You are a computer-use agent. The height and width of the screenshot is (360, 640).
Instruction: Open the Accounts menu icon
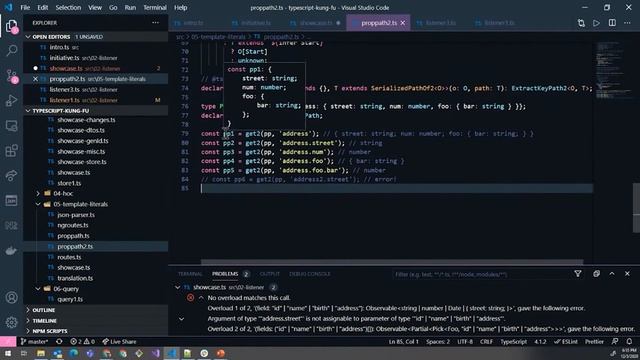pos(11,298)
